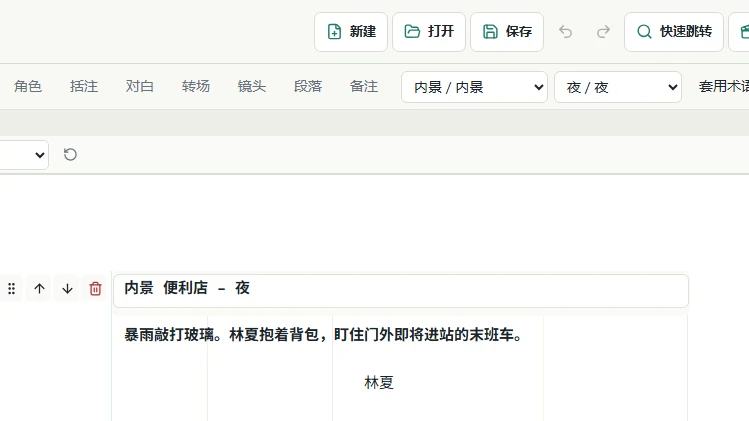Grab the drag handle of scene heading
Image resolution: width=749 pixels, height=421 pixels.
11,288
